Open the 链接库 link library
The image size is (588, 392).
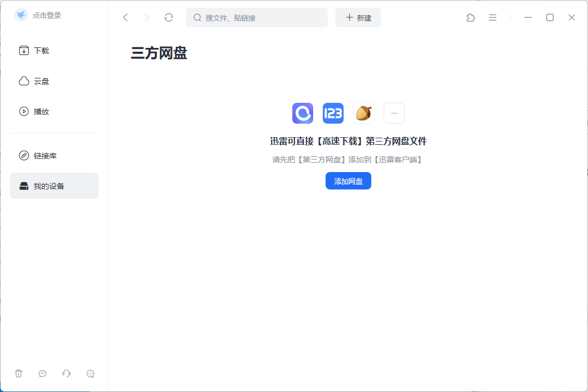54,155
